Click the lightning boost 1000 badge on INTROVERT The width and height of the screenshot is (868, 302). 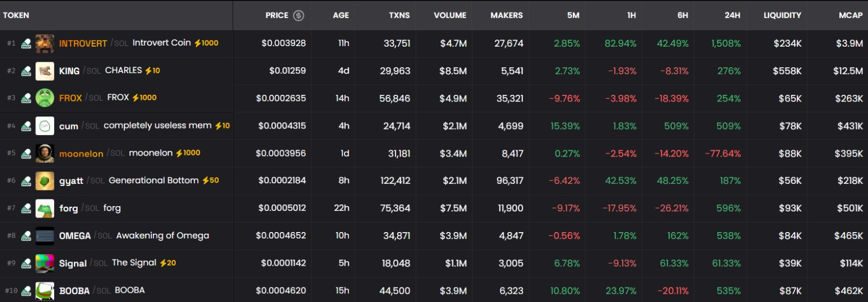[207, 43]
